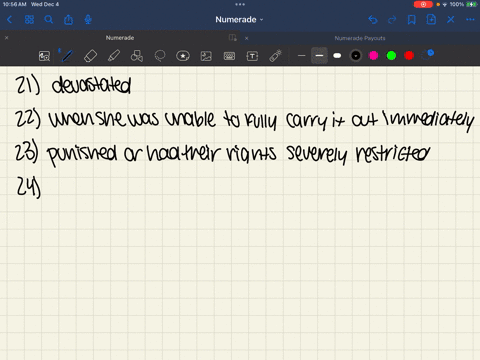Switch to the keyboard typing tool
The image size is (480, 360).
pyautogui.click(x=229, y=56)
